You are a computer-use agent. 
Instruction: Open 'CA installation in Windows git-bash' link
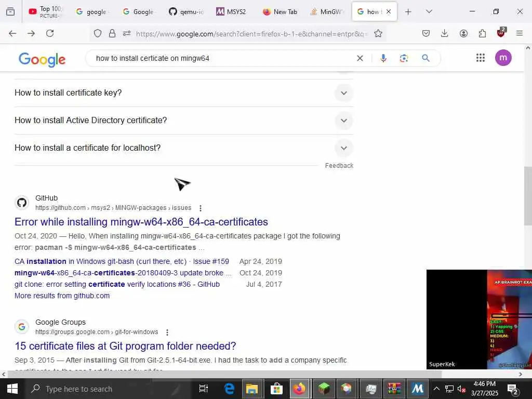[122, 262]
